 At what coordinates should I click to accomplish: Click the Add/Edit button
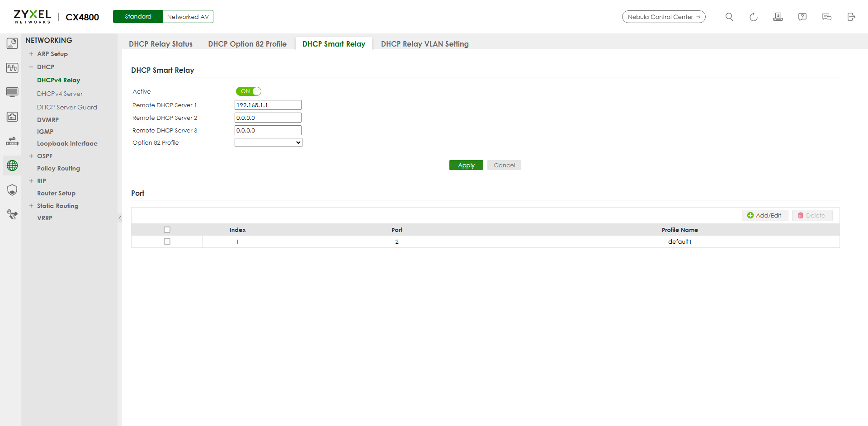(764, 215)
